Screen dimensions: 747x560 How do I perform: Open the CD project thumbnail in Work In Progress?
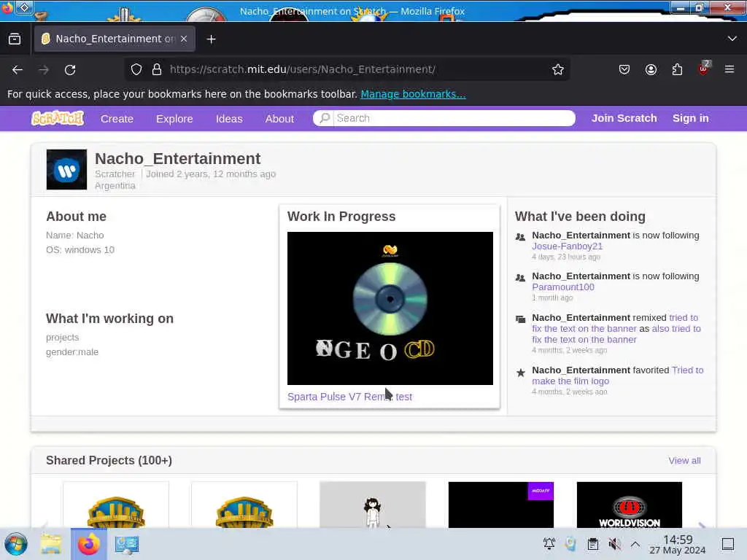click(x=390, y=308)
